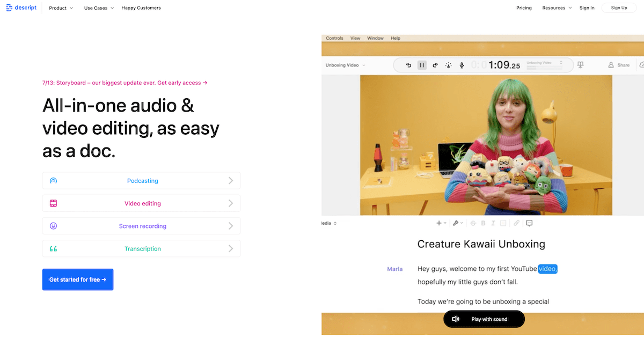Click the presentation screen icon beside timer
This screenshot has height=346, width=644.
pos(580,65)
